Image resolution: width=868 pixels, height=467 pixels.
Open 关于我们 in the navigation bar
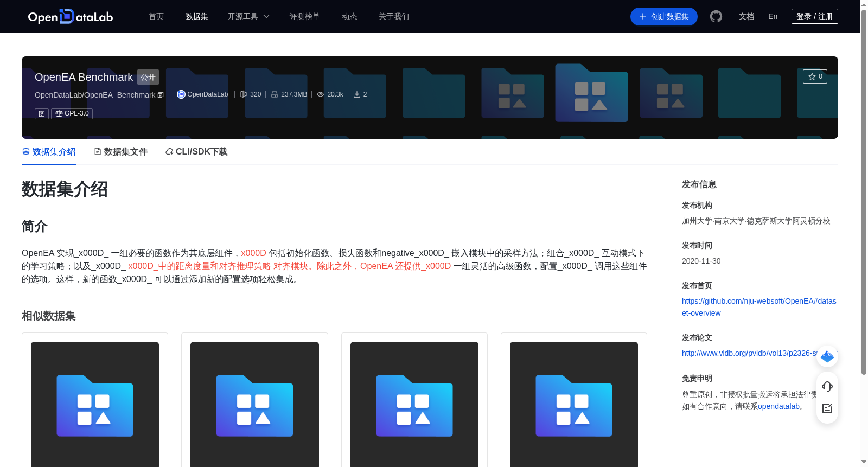pyautogui.click(x=394, y=16)
